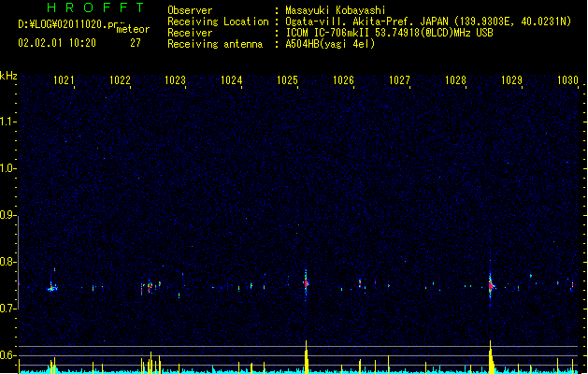Click the 1021 time axis marker
The height and width of the screenshot is (374, 588).
[x=64, y=80]
